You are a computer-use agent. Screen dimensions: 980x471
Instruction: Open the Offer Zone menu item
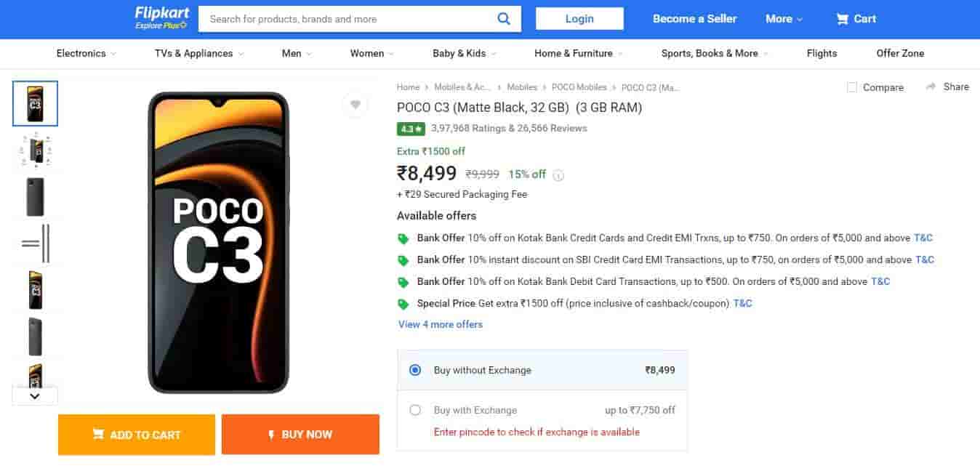[x=900, y=53]
